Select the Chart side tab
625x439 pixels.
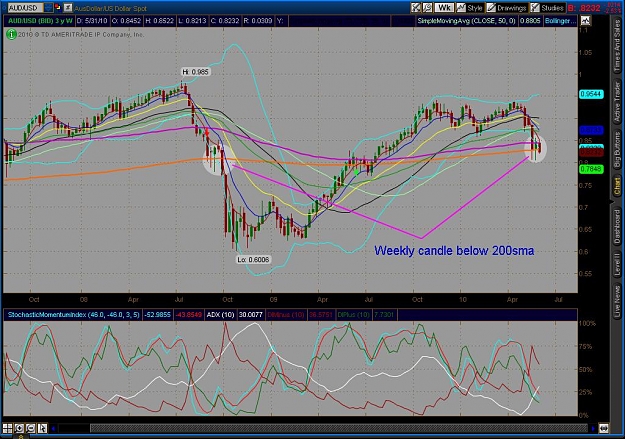point(617,186)
